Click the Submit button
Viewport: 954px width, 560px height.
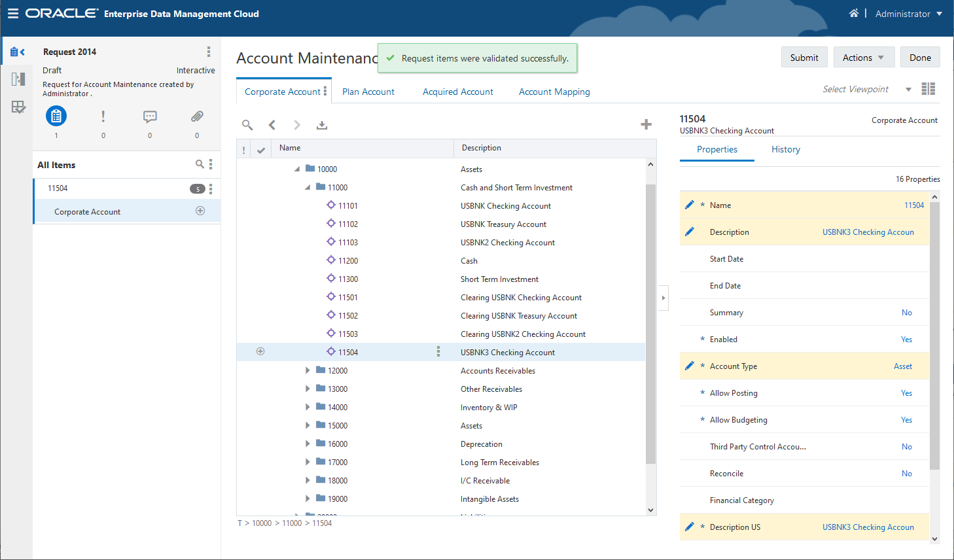804,58
